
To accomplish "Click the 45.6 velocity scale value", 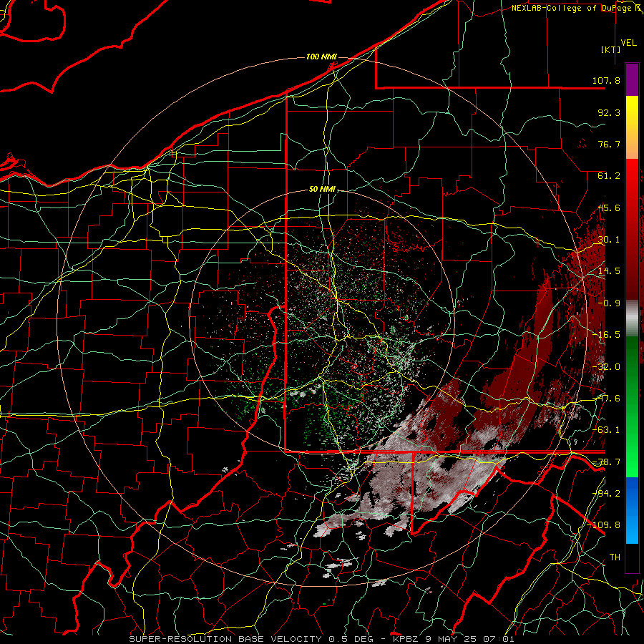I will pos(609,208).
